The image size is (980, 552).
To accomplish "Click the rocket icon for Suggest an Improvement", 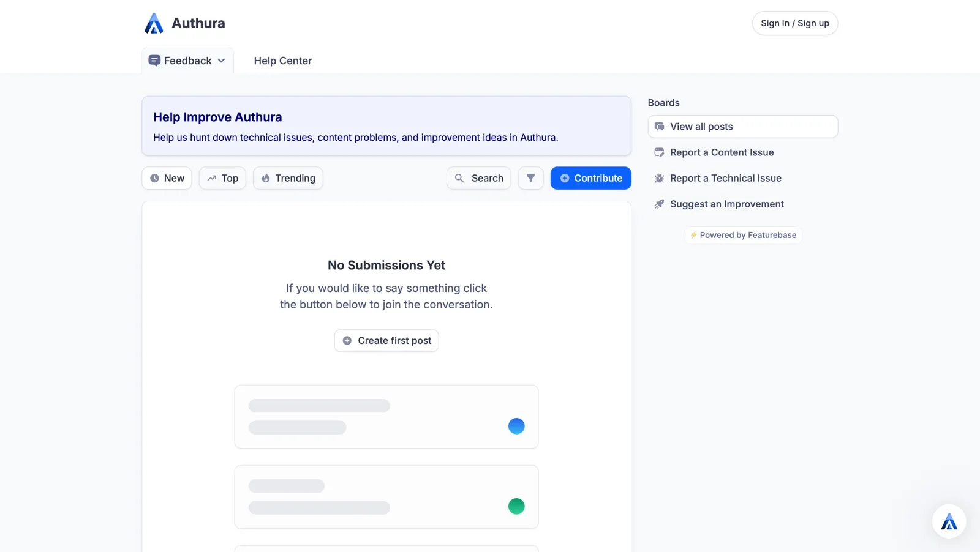I will click(x=659, y=204).
